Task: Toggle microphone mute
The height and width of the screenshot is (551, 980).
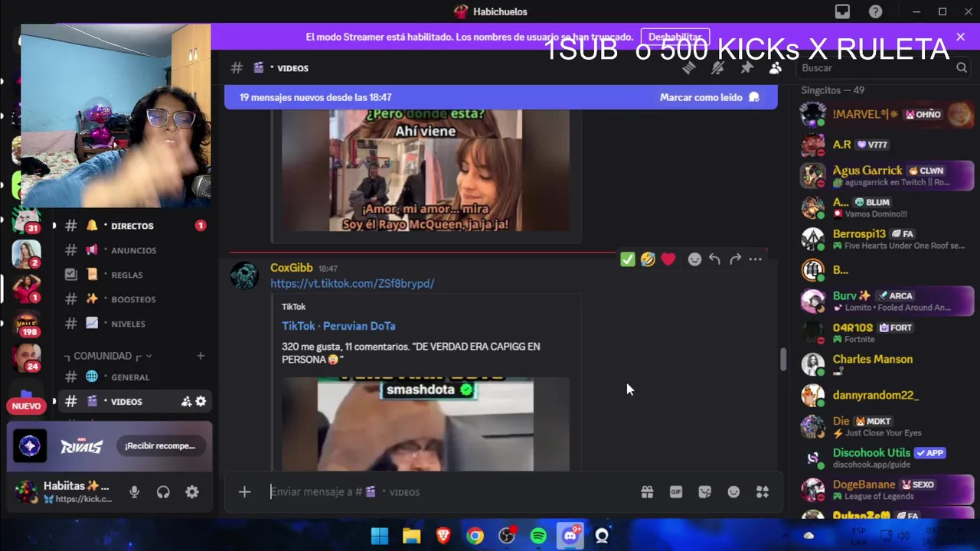Action: (x=135, y=492)
